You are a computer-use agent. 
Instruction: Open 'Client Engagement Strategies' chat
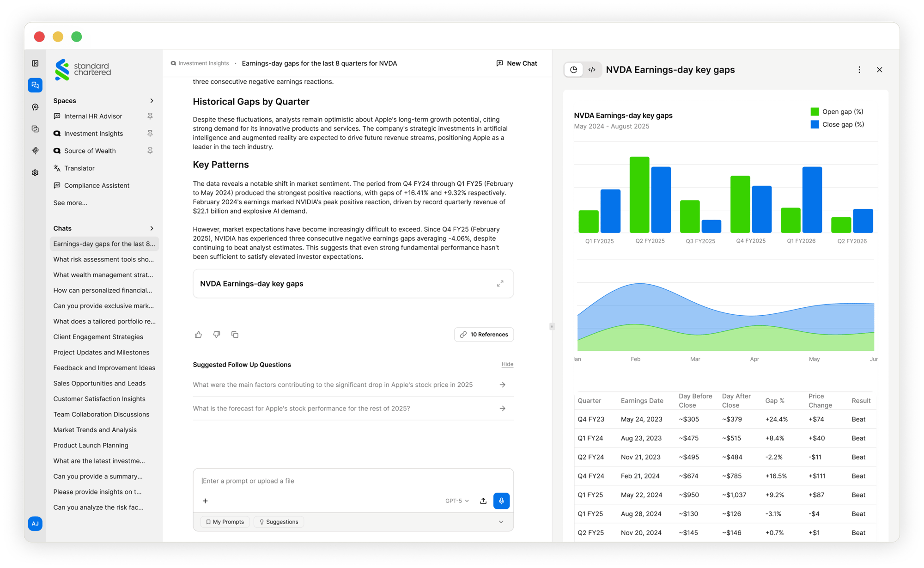tap(98, 337)
